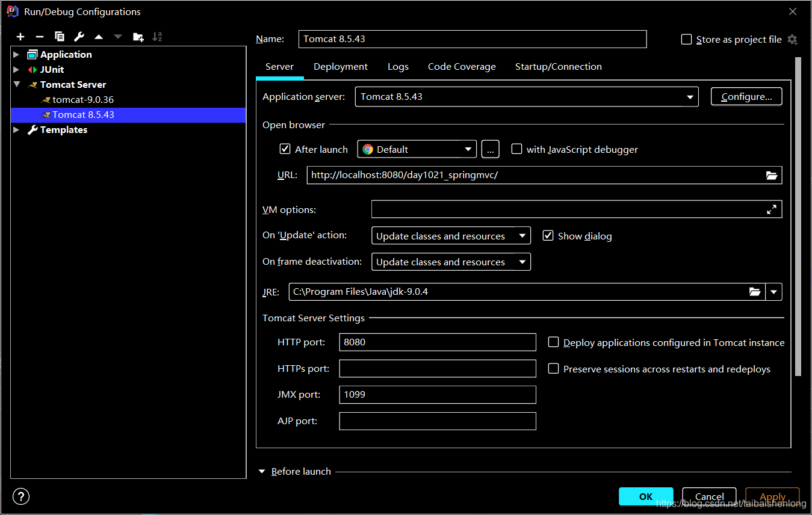Switch to the Server tab
The width and height of the screenshot is (812, 515).
(x=279, y=67)
